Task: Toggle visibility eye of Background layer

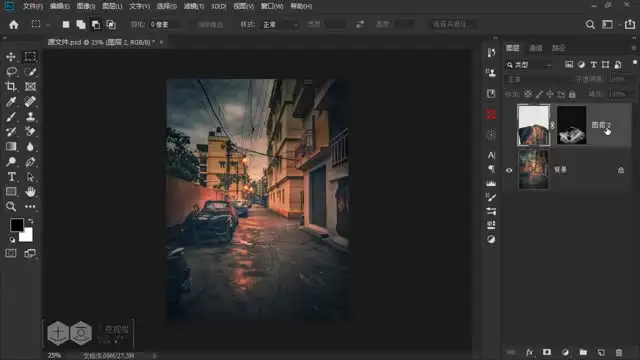Action: [x=509, y=170]
